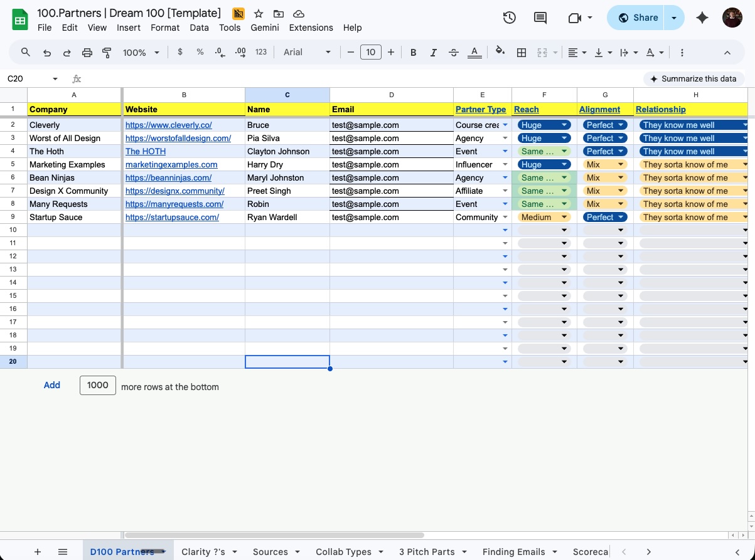Click the text color swatch icon

474,53
